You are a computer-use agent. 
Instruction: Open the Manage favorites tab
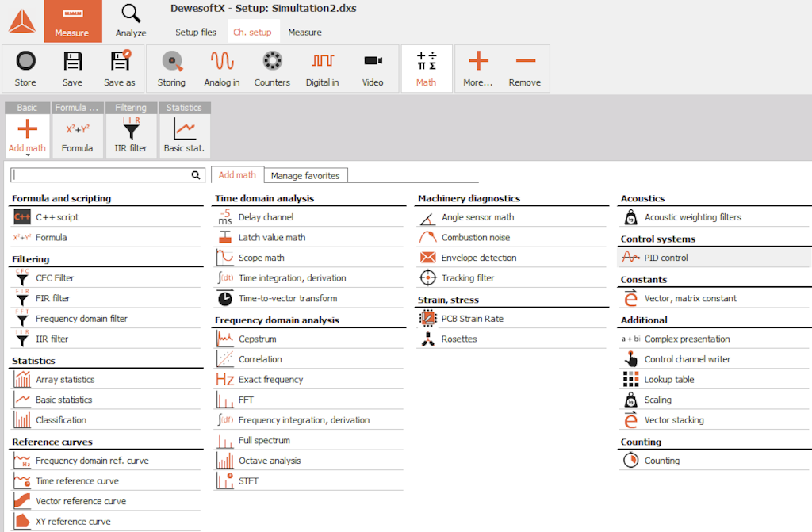(x=305, y=175)
